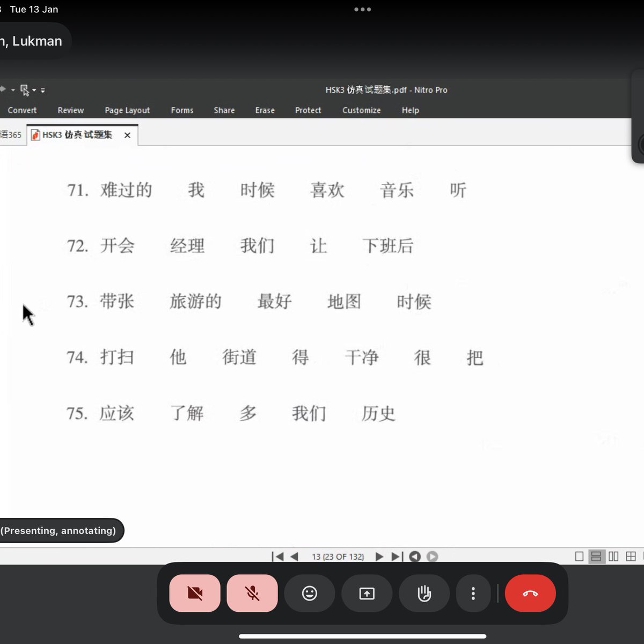Viewport: 644px width, 644px height.
Task: Open the Help ribbon tab
Action: (x=411, y=110)
